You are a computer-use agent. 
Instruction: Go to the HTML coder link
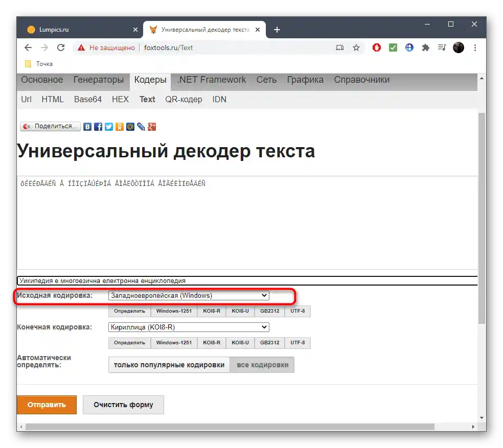[x=53, y=100]
